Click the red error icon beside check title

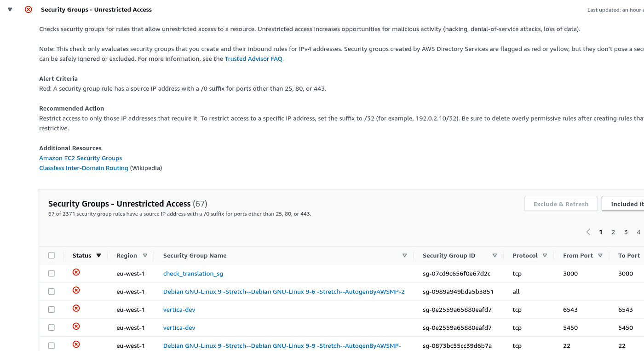(x=29, y=9)
